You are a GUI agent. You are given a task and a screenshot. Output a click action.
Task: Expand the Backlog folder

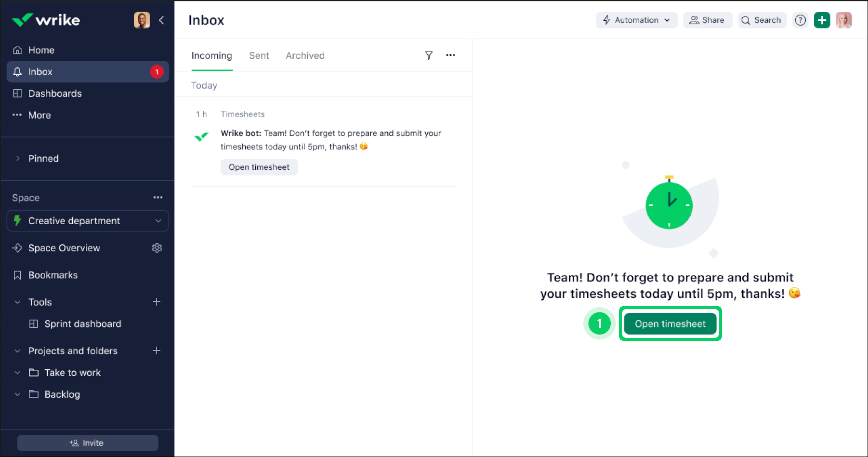[17, 394]
